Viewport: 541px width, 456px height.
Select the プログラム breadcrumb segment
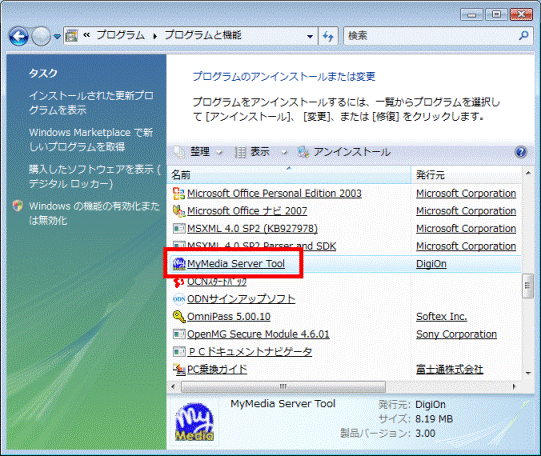(x=120, y=35)
